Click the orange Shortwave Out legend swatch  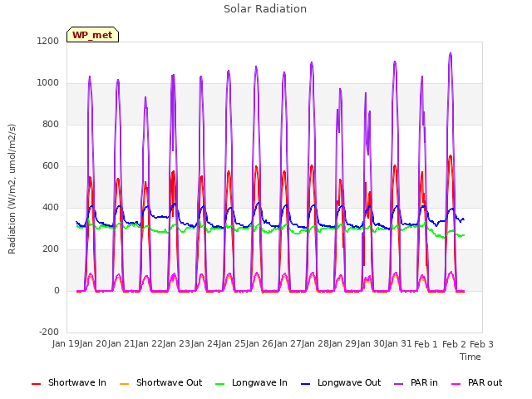point(124,384)
